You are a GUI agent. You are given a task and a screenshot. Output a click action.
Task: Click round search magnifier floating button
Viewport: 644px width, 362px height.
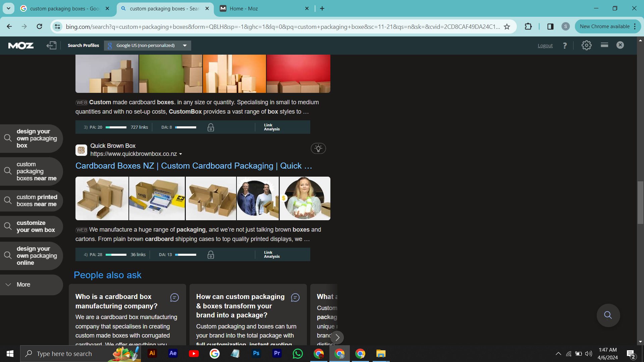(x=608, y=315)
